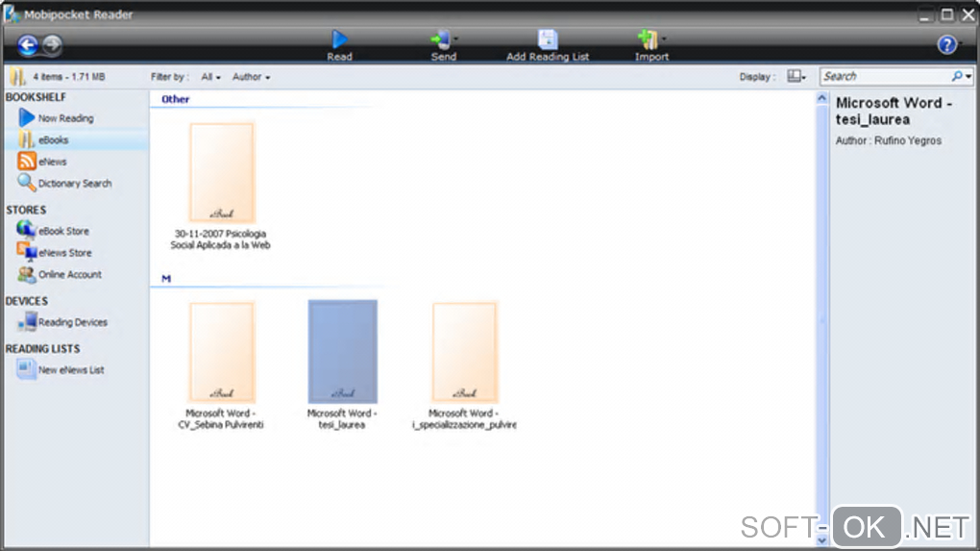Click the M group header
The image size is (980, 551).
tap(166, 278)
